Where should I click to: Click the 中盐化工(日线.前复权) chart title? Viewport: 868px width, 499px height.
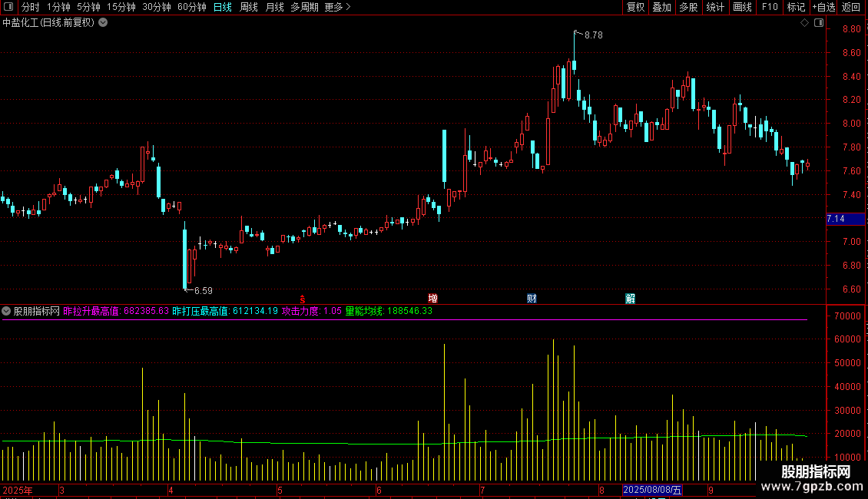tap(48, 23)
